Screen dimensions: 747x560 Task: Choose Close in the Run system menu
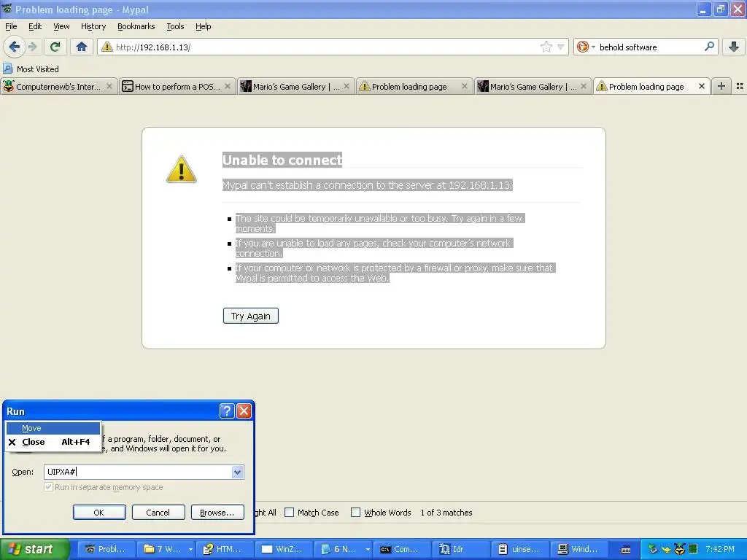click(x=53, y=442)
